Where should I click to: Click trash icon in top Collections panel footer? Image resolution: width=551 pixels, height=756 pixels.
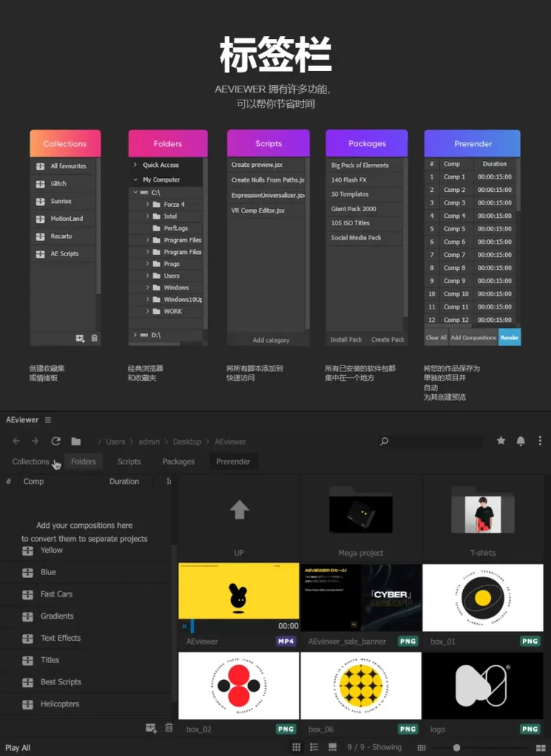click(94, 338)
